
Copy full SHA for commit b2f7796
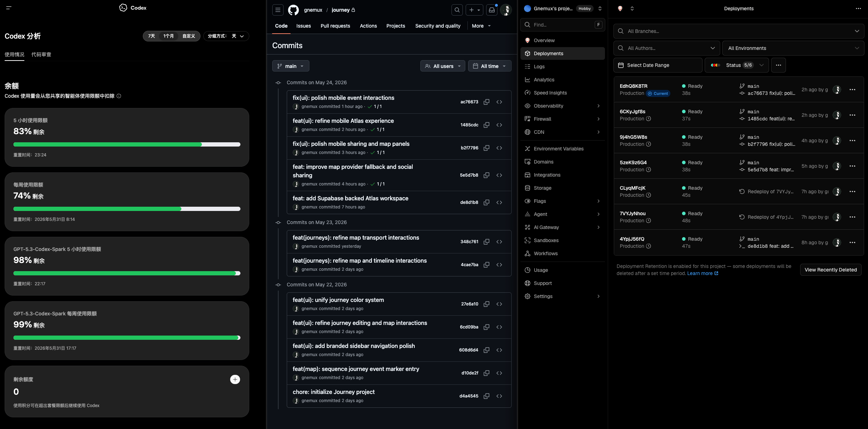point(487,148)
